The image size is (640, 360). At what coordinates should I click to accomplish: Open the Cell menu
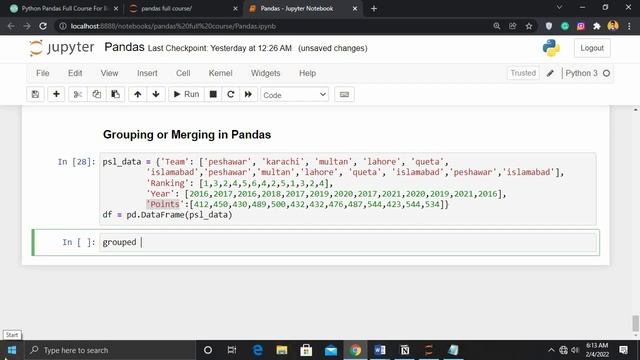183,73
